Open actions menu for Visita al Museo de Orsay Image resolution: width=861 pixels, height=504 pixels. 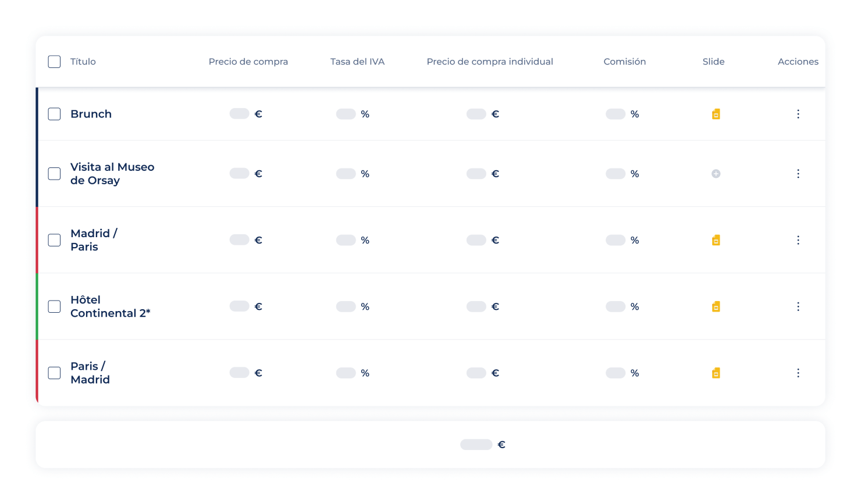point(798,174)
